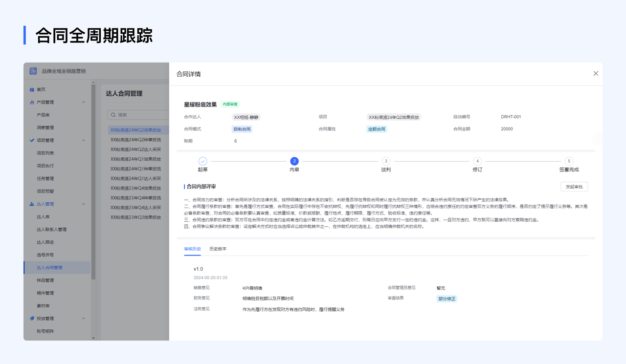Image resolution: width=626 pixels, height=364 pixels.
Task: Click step 5 签署完成 circle
Action: 569,161
